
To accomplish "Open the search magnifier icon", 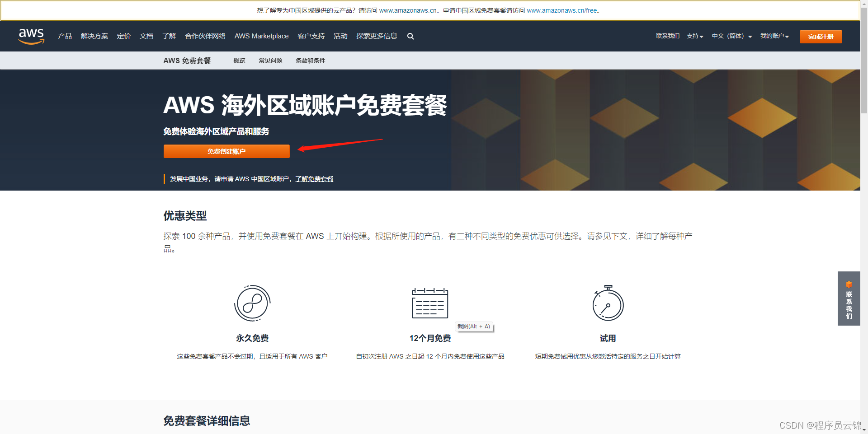I will click(x=410, y=36).
